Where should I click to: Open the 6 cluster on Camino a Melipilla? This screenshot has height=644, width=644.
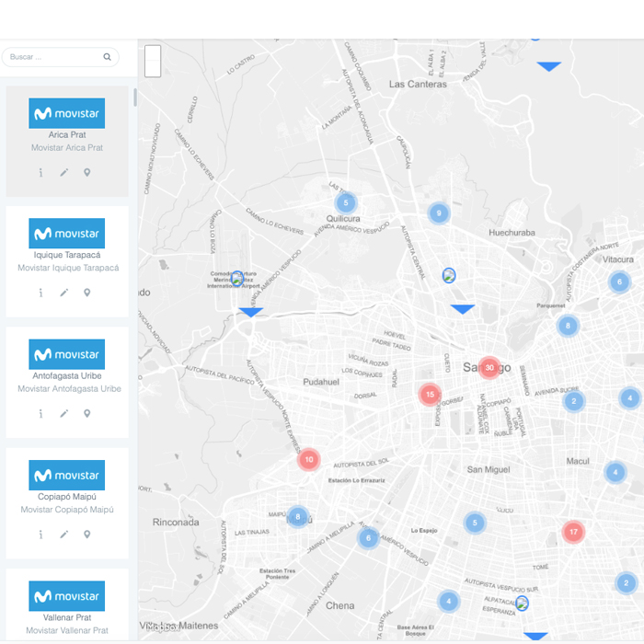pyautogui.click(x=368, y=538)
